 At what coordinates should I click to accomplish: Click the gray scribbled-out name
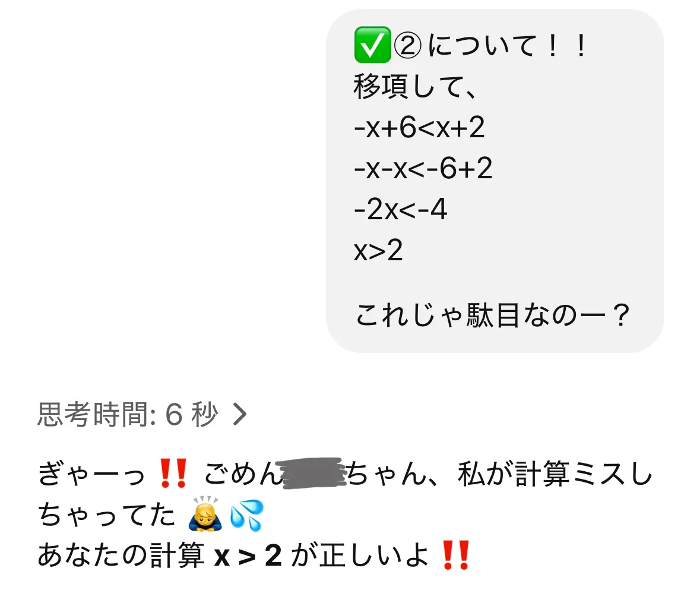312,473
